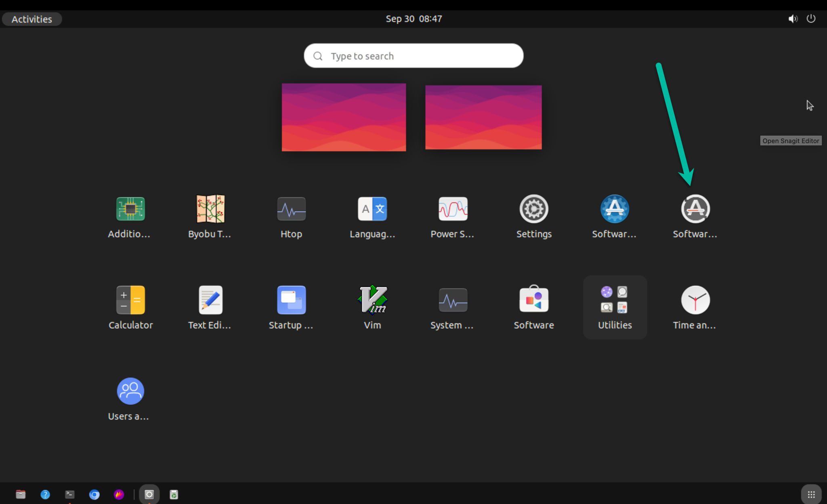Click the Activities button
Image resolution: width=827 pixels, height=504 pixels.
31,19
